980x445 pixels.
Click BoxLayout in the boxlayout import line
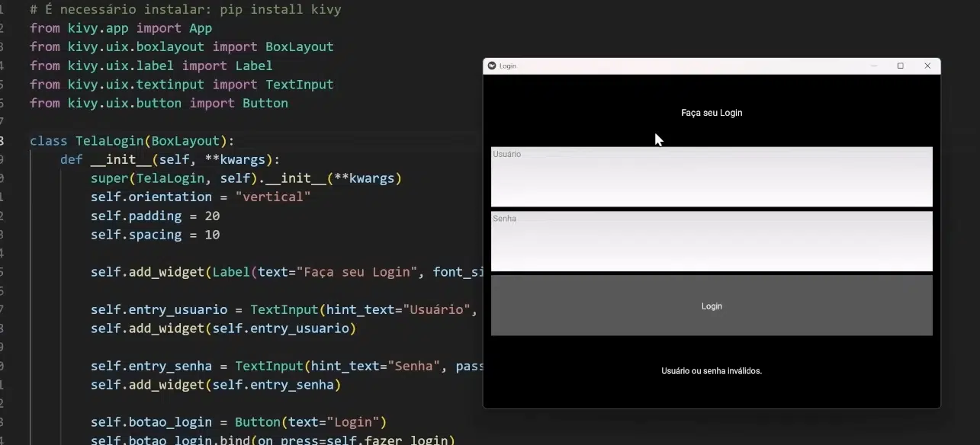point(299,46)
